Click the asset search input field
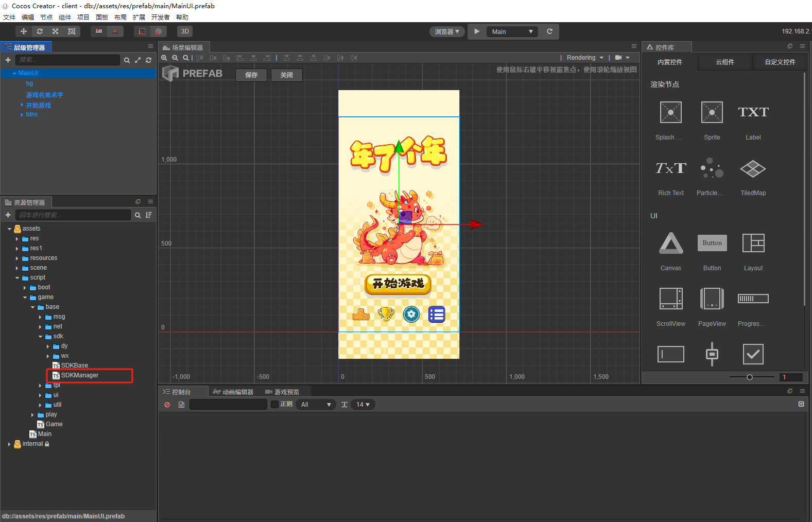The height and width of the screenshot is (522, 812). (x=73, y=215)
